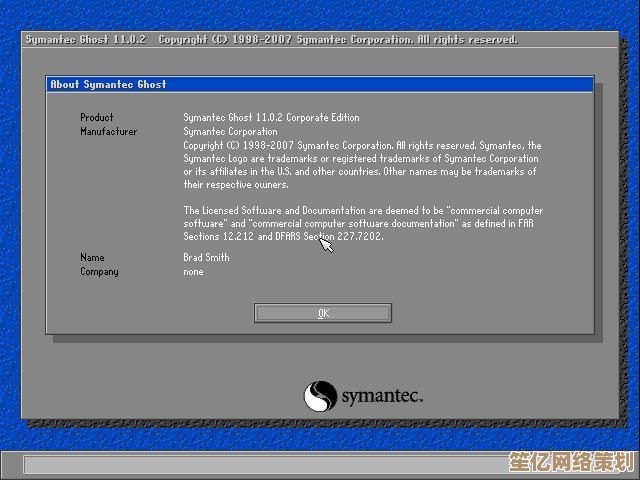The height and width of the screenshot is (480, 640).
Task: Click the 'The Licensed Software and Documentation' line
Action: pos(363,211)
